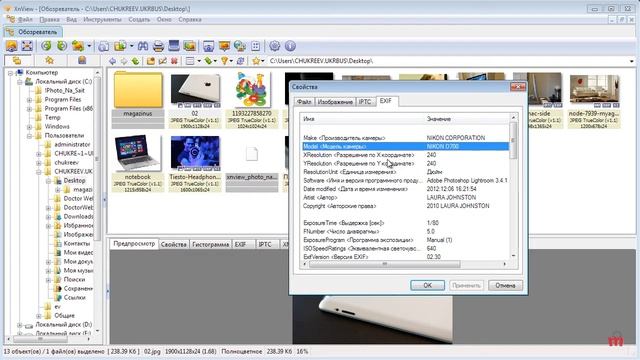Viewport: 640px width, 360px height.
Task: Open the Правка menu
Action: coord(49,19)
